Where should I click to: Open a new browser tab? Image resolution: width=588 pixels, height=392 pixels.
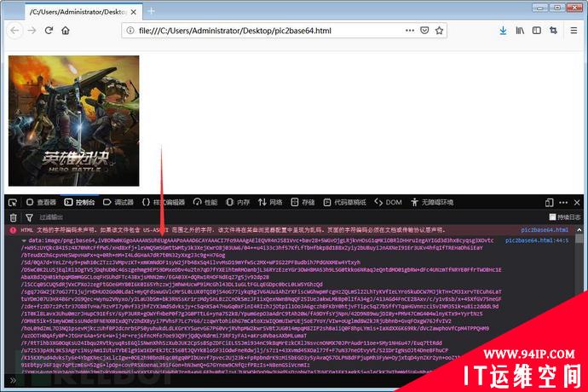point(151,11)
